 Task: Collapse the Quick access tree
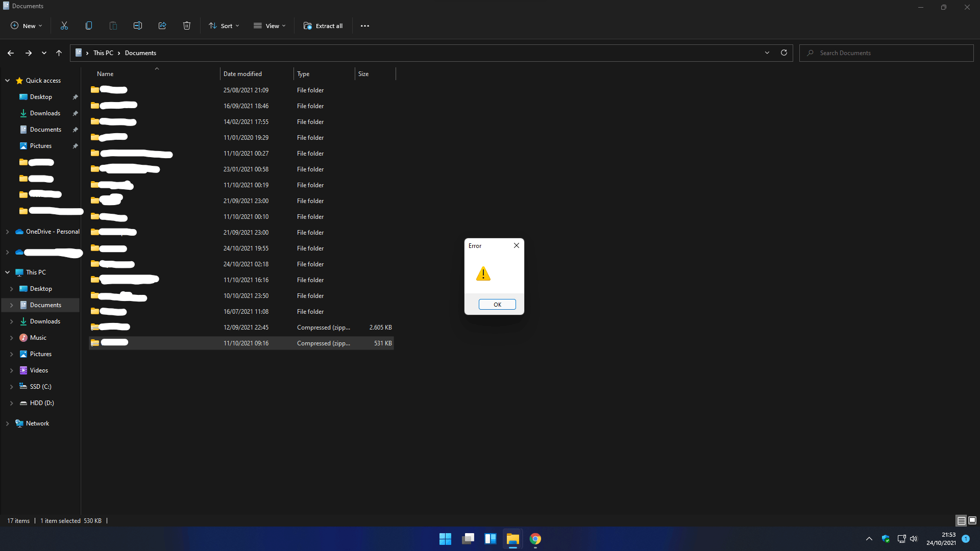8,81
